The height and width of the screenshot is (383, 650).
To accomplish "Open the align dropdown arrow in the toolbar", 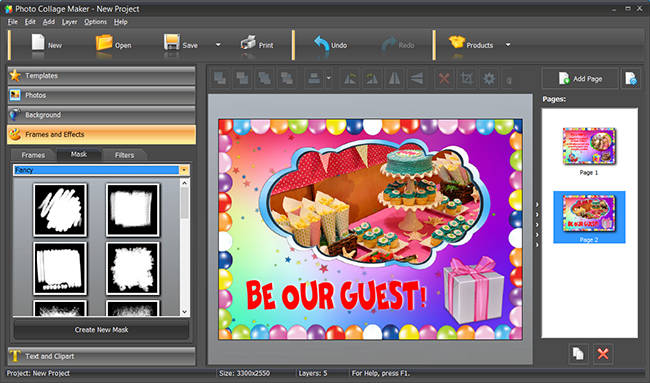I will click(329, 78).
